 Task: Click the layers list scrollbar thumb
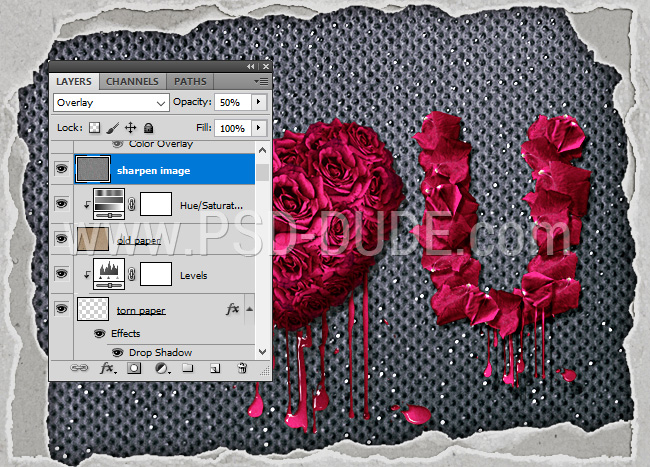(x=262, y=172)
